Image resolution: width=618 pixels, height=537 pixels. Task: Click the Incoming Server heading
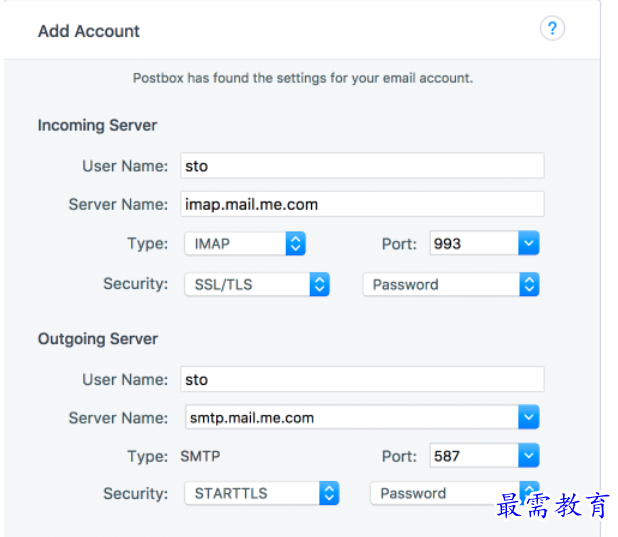pyautogui.click(x=97, y=125)
